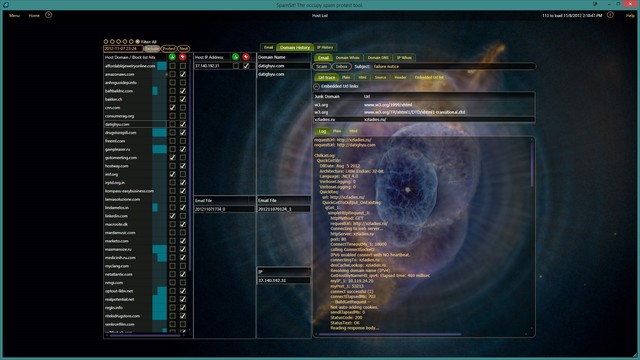This screenshot has height=360, width=640.
Task: Click the Protest button near date field
Action: tap(169, 49)
